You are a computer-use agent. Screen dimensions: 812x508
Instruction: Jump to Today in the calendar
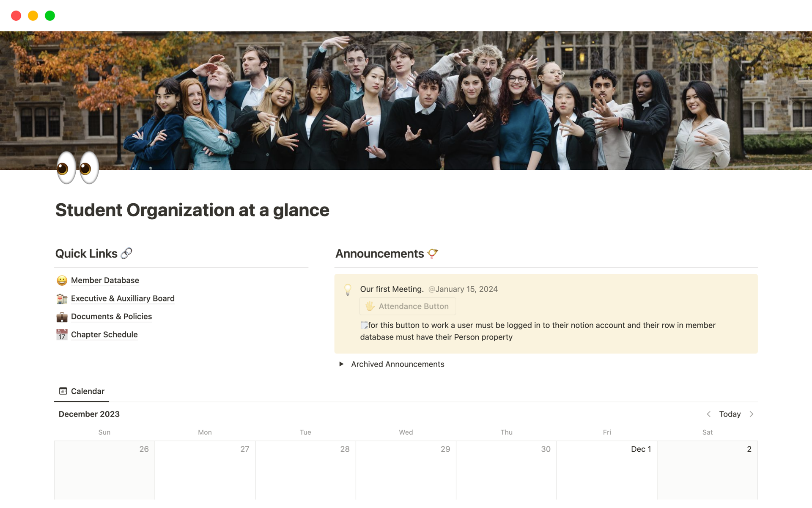click(730, 414)
